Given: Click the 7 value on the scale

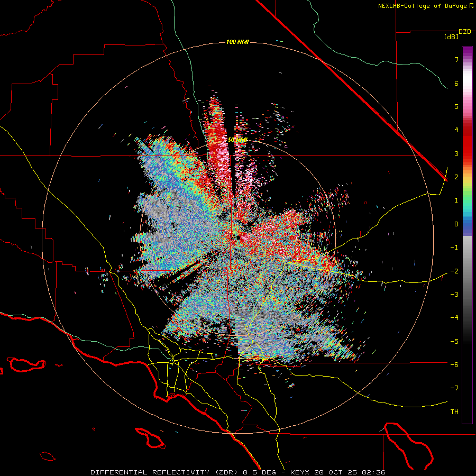Looking at the screenshot, I should 456,59.
